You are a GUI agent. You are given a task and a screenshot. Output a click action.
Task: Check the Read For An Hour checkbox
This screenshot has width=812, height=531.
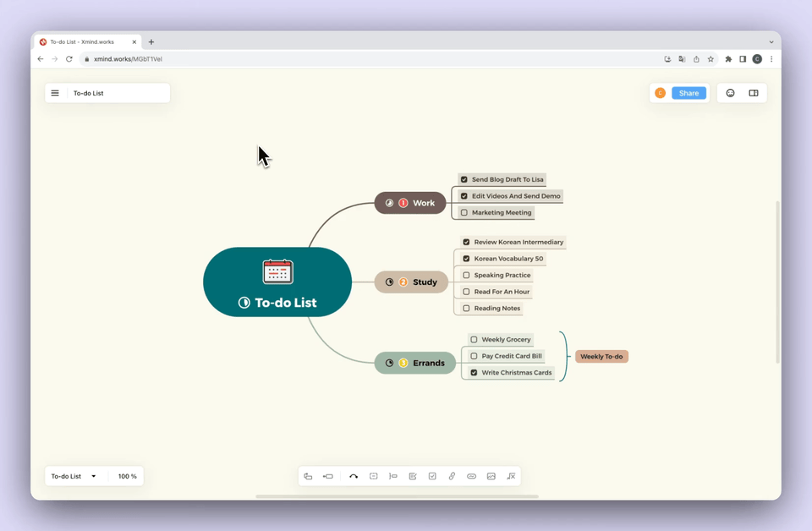[466, 292]
